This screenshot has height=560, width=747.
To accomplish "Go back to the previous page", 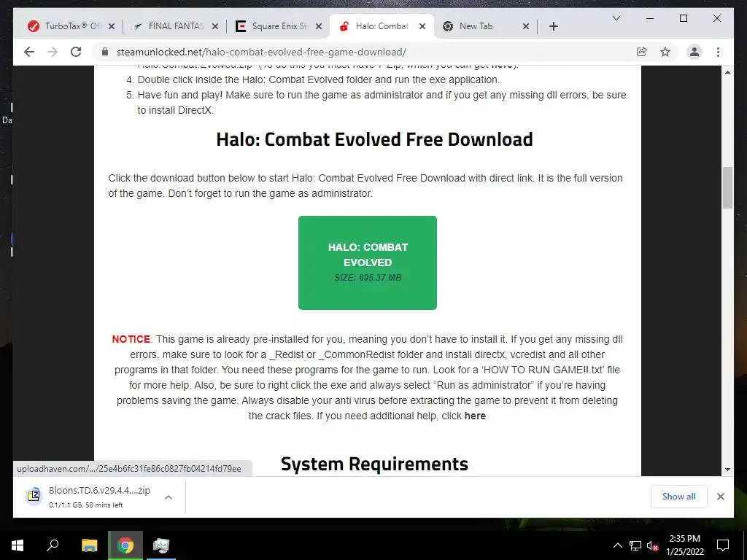I will (x=29, y=52).
